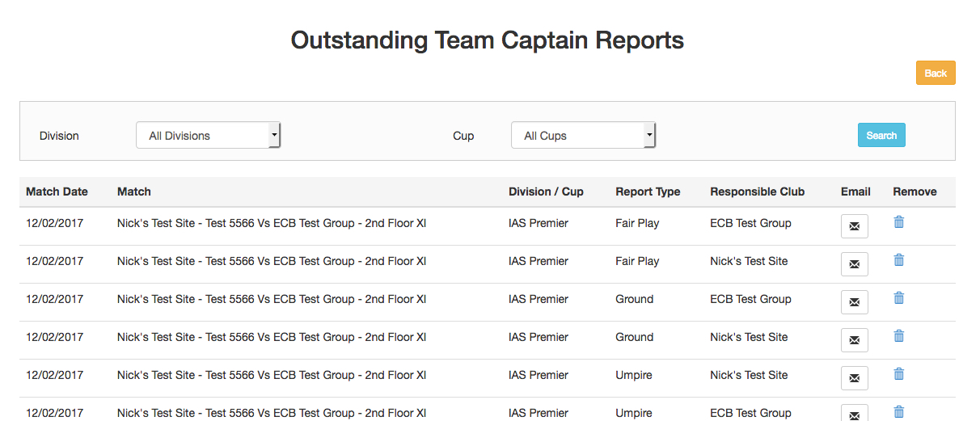Viewport: 980px width, 421px height.
Task: Click the Division dropdown arrow
Action: tap(274, 135)
